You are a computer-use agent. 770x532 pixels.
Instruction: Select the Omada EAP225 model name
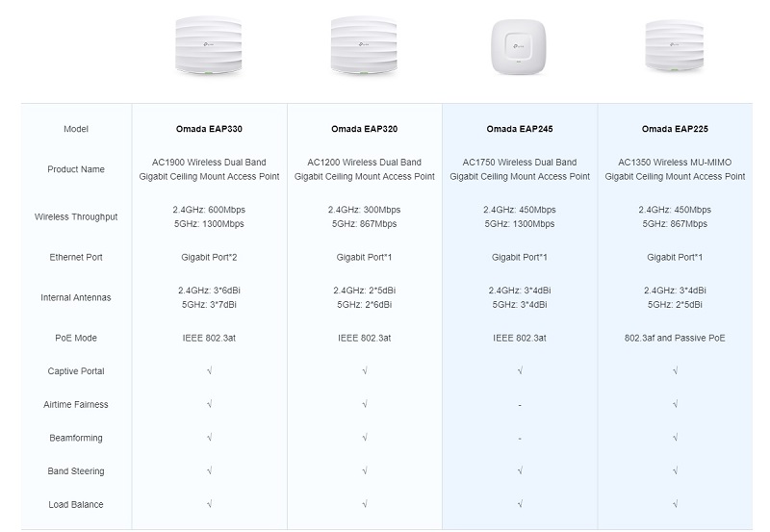click(x=675, y=129)
